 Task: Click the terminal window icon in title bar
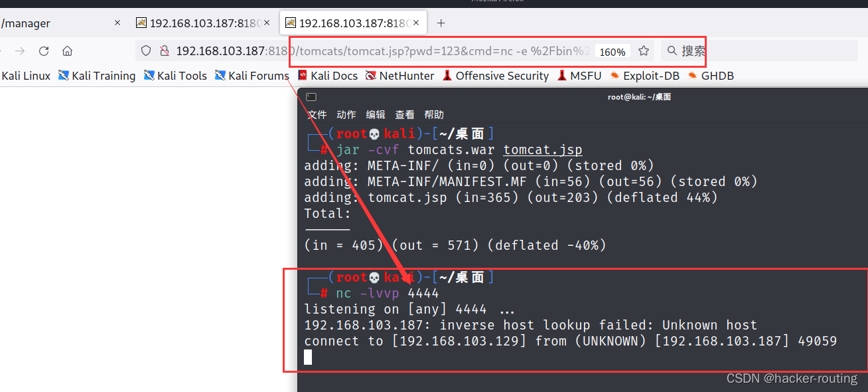311,97
